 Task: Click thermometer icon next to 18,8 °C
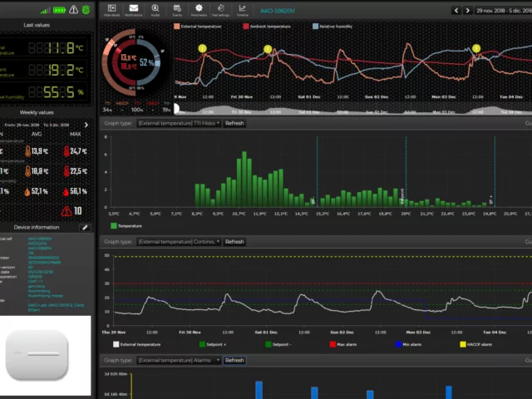click(27, 171)
